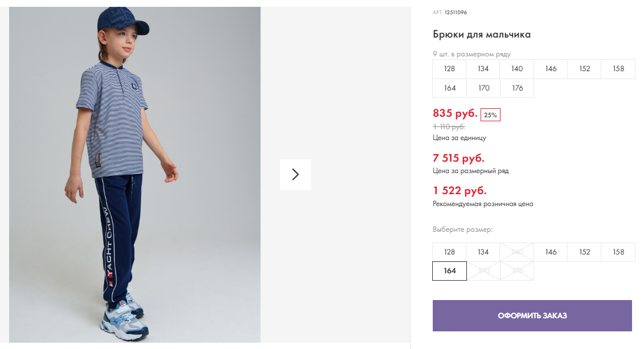
Task: Click size 164 in the 9-piece size row
Action: pyautogui.click(x=449, y=88)
